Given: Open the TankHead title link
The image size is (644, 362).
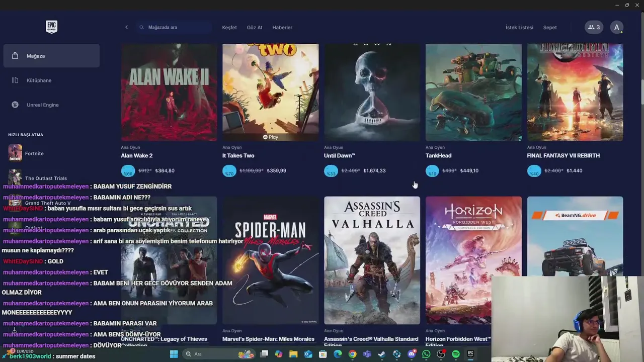Looking at the screenshot, I should click(439, 156).
